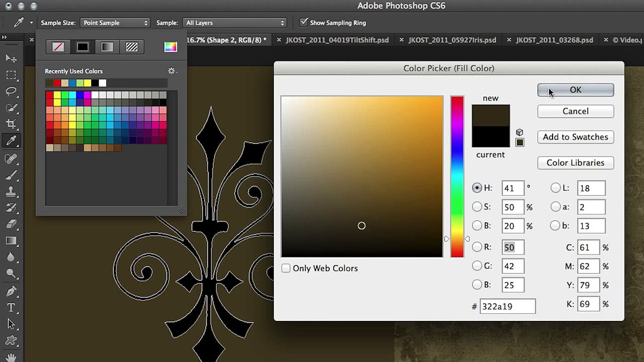
Task: Select the Crop tool
Action: point(11,124)
